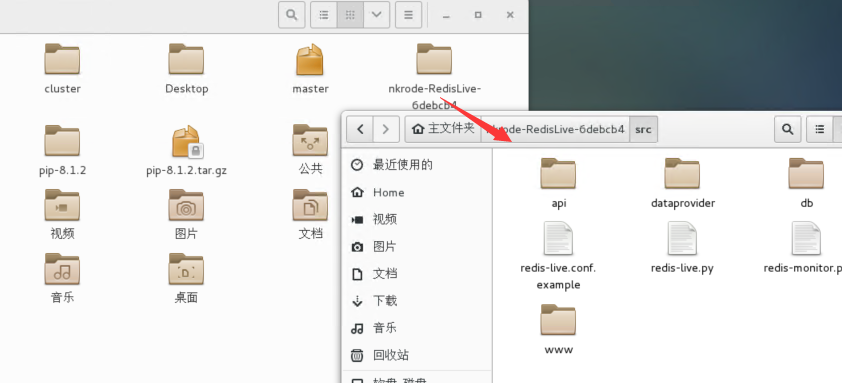Click the nkrode-RedisLive-6debcb4 path segment
The image size is (842, 383).
tap(555, 129)
